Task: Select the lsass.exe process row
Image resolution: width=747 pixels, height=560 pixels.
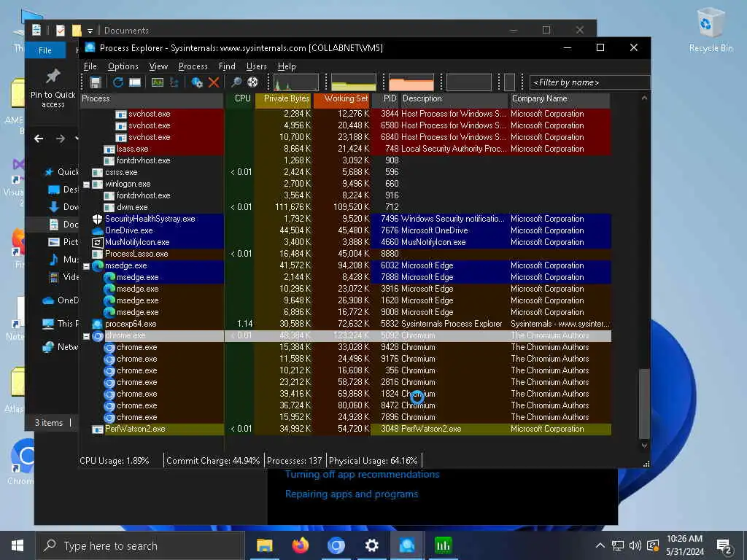Action: (345, 149)
